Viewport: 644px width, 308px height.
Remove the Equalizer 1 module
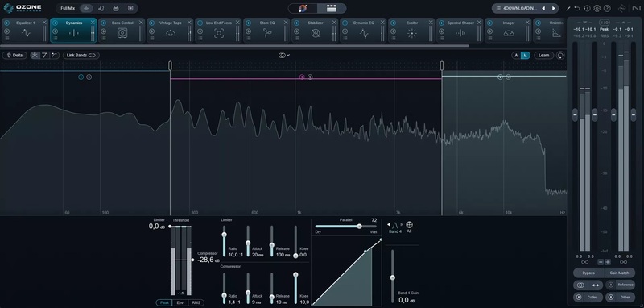point(44,23)
